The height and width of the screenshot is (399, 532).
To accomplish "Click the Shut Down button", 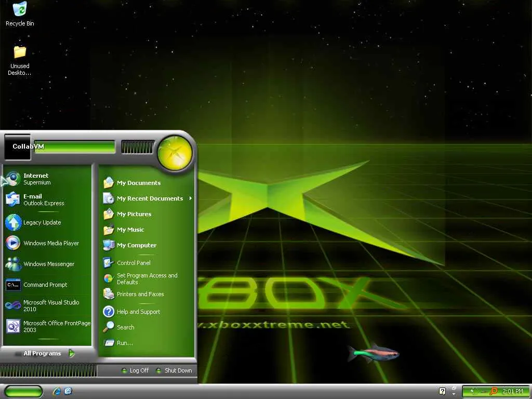I will pos(175,370).
